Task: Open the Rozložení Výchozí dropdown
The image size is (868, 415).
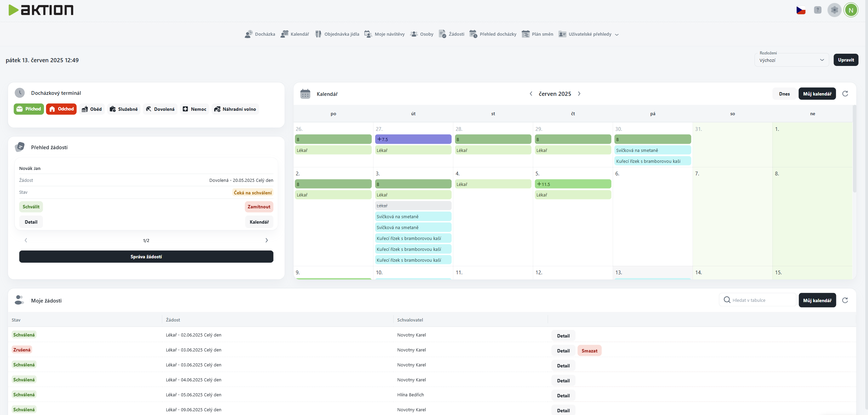Action: (791, 60)
